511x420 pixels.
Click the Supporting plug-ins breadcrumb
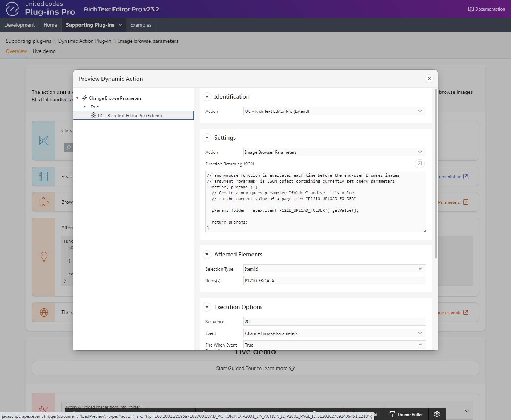(28, 41)
